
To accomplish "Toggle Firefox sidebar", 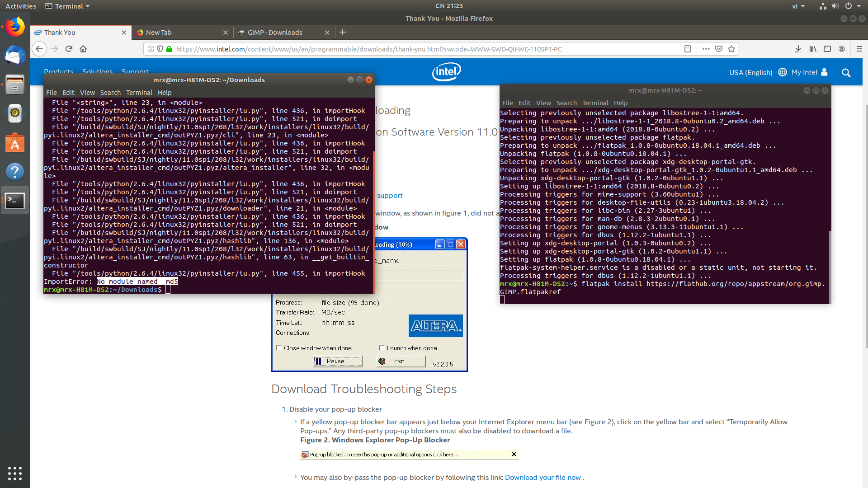I will tap(827, 49).
